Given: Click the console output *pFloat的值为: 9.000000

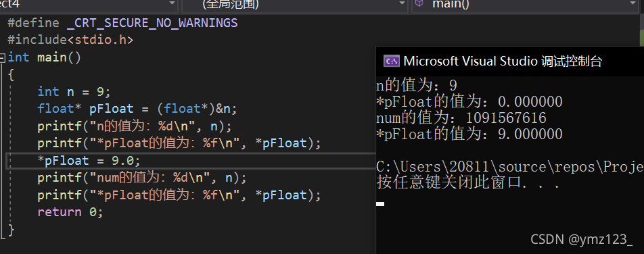Looking at the screenshot, I should [x=469, y=134].
